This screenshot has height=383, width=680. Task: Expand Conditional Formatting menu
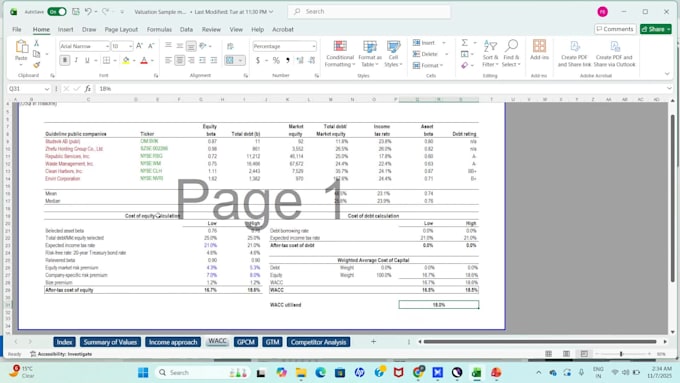click(x=340, y=54)
